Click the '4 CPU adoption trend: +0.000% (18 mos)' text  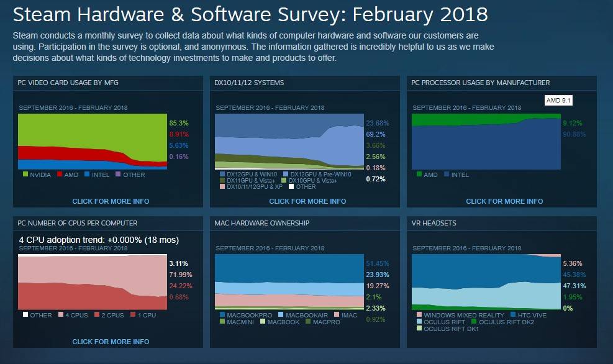[99, 240]
